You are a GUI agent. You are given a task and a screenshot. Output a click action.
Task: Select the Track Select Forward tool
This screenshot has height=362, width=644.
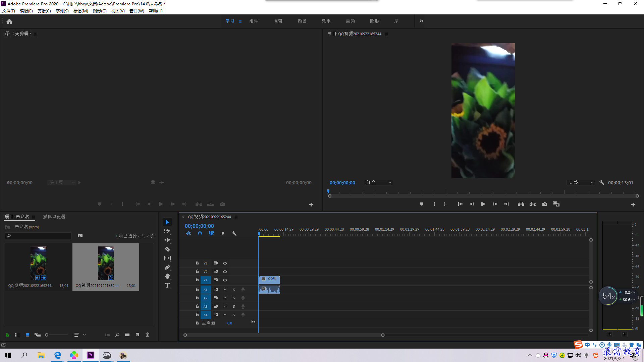coord(167,231)
